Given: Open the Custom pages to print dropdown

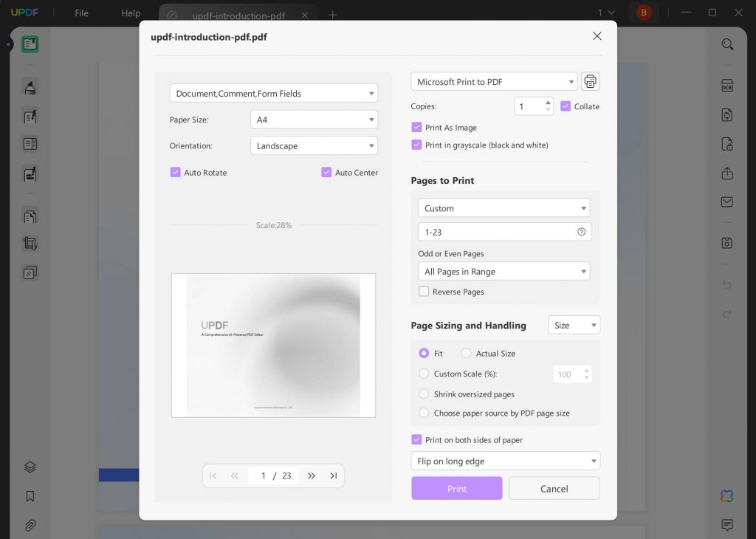Looking at the screenshot, I should coord(504,207).
